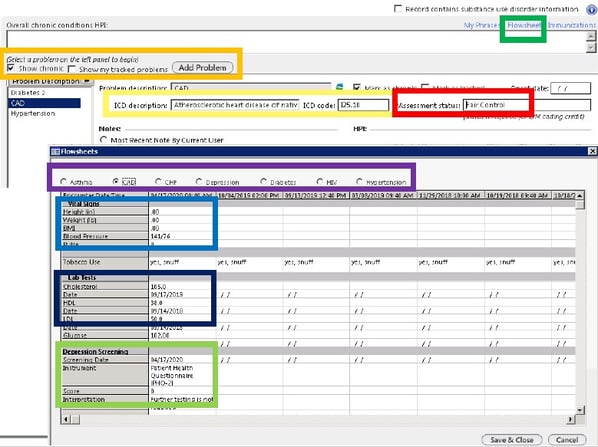Viewport: 598px width, 447px height.
Task: Enable Show my tracked problems checkbox
Action: 71,69
